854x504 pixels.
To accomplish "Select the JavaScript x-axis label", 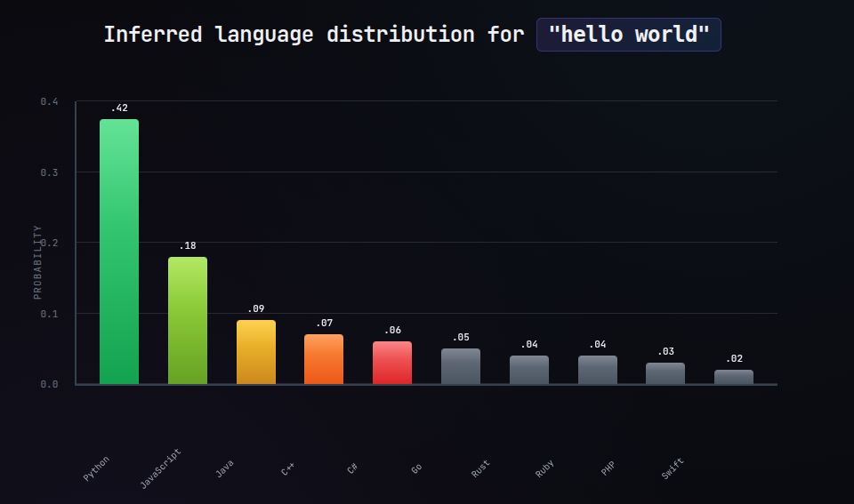I will click(161, 468).
